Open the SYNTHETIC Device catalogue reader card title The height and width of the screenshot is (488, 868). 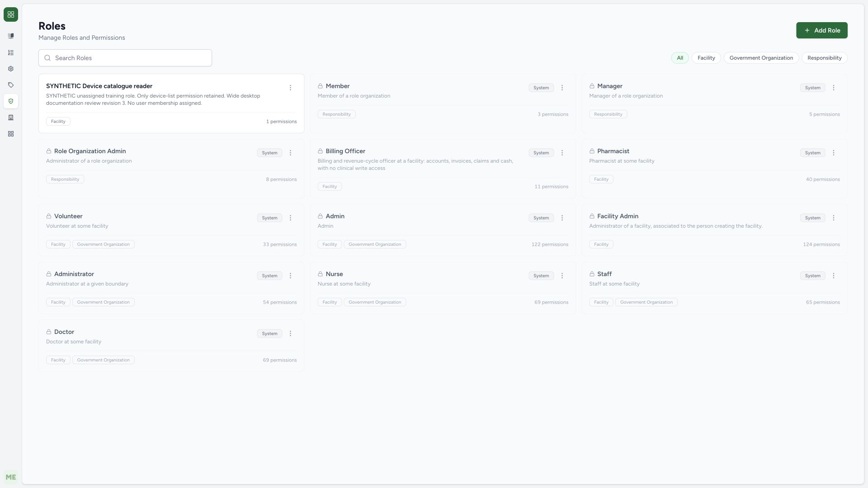point(99,86)
